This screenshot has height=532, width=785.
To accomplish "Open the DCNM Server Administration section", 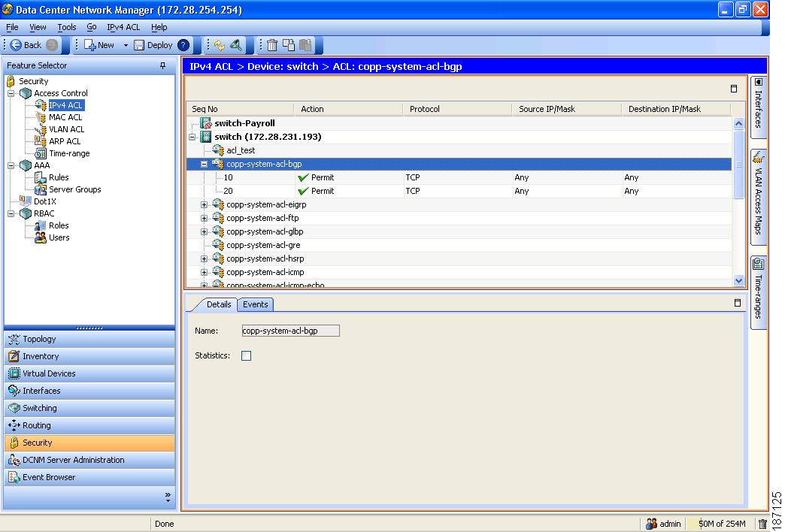I will [73, 460].
